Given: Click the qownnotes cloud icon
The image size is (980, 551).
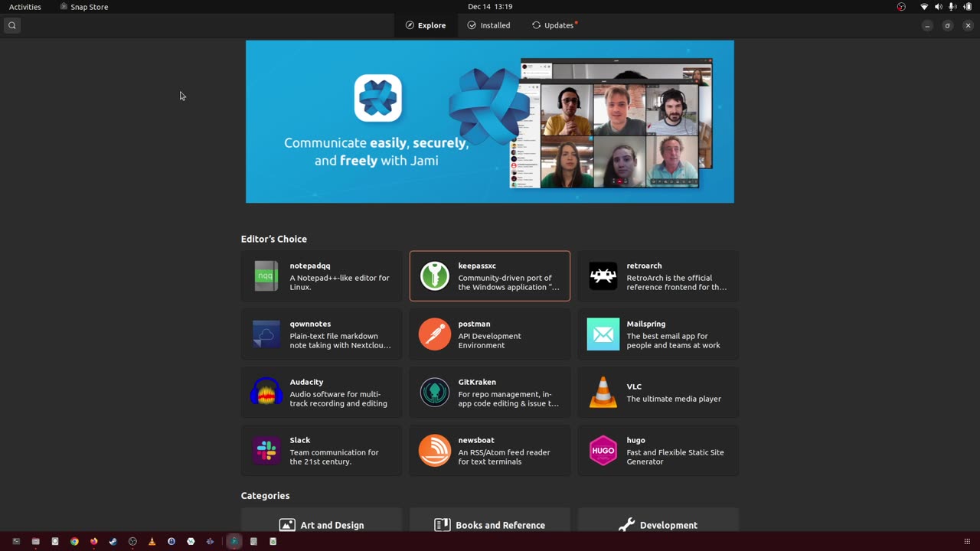Looking at the screenshot, I should (x=266, y=334).
